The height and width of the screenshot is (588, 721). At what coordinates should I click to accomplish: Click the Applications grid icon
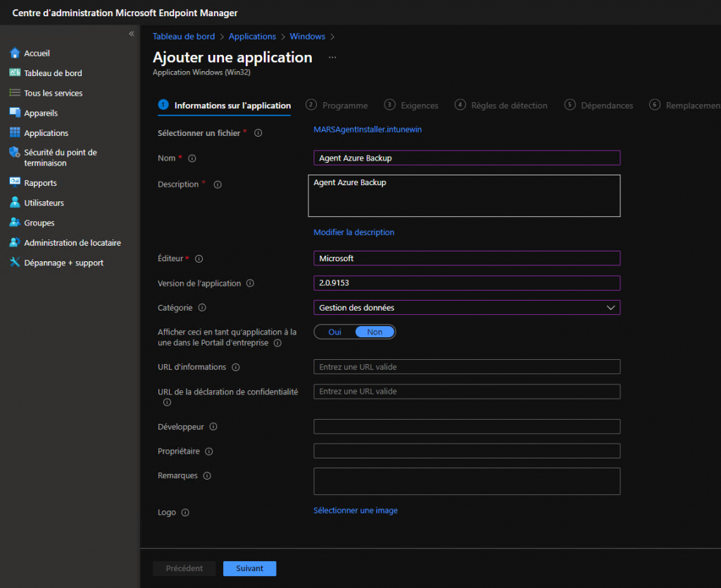[15, 133]
